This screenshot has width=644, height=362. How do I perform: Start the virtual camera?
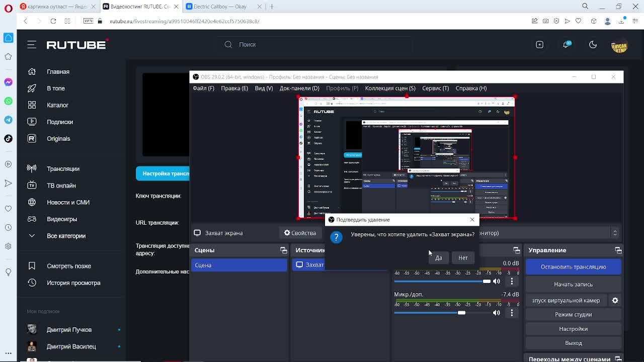[x=566, y=300]
